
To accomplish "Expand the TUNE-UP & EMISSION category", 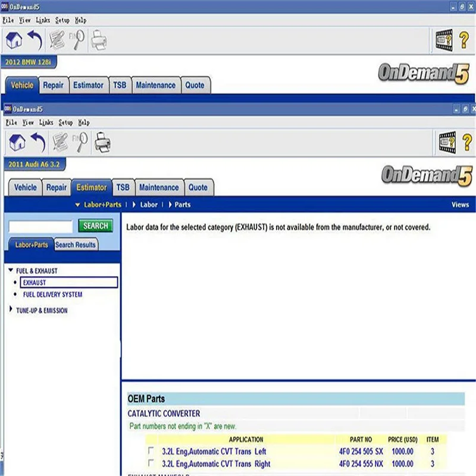I will (11, 309).
